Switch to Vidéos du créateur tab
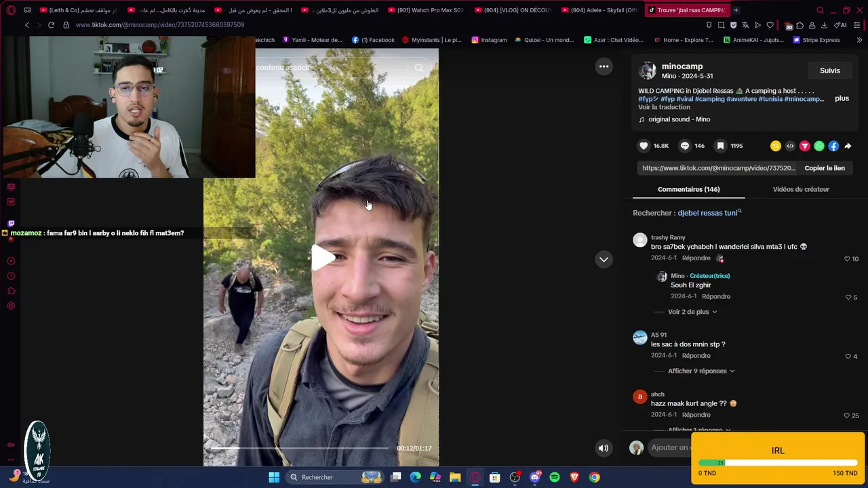The height and width of the screenshot is (488, 868). [x=801, y=189]
